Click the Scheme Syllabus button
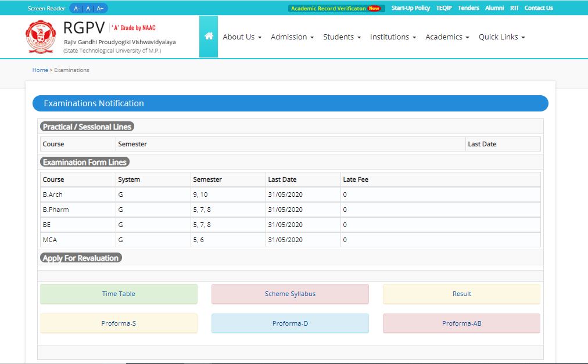 [x=290, y=294]
